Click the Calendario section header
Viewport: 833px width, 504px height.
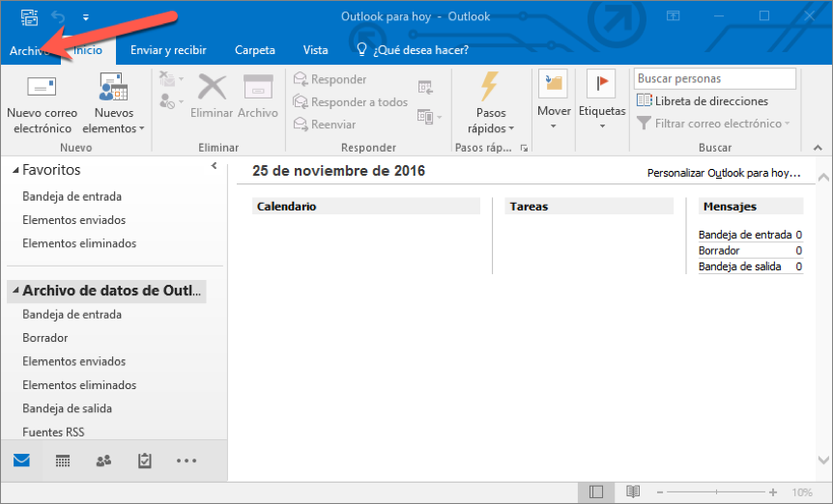(366, 207)
